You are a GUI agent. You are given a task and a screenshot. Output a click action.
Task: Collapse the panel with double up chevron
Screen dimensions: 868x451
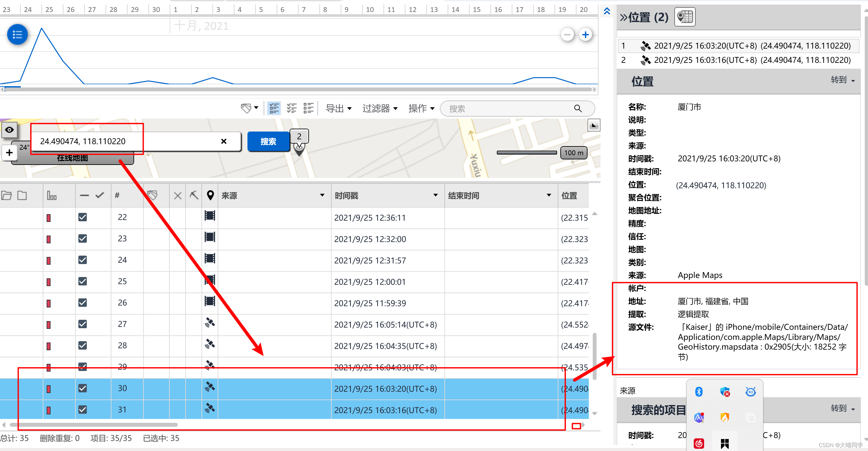pos(607,11)
